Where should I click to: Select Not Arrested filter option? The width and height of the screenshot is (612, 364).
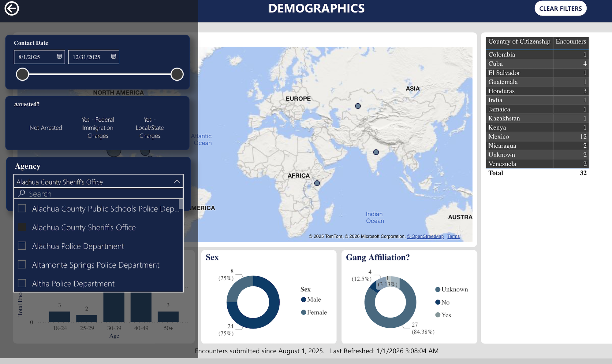(46, 128)
